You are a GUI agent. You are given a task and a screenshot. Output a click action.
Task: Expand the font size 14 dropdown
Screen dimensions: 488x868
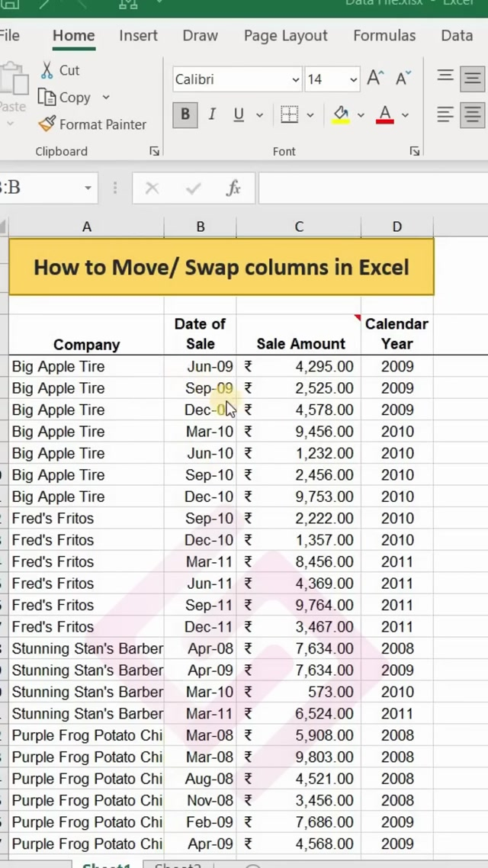[353, 79]
